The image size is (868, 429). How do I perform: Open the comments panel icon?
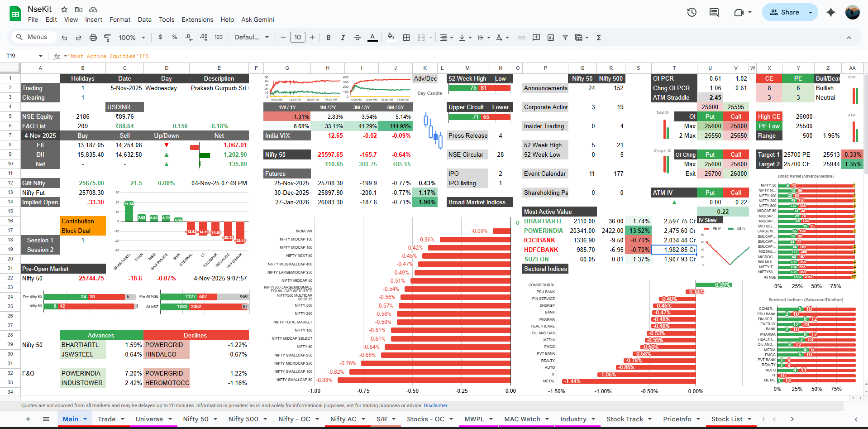click(714, 12)
